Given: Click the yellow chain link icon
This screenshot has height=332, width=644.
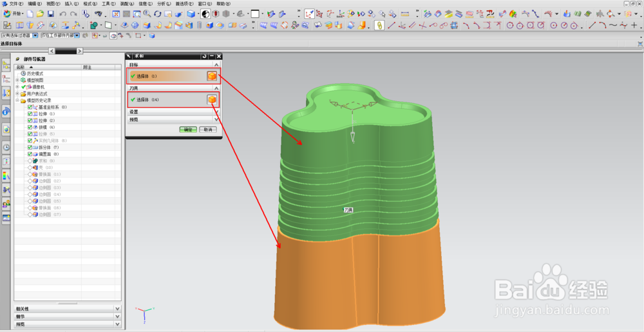Looking at the screenshot, I should click(379, 26).
